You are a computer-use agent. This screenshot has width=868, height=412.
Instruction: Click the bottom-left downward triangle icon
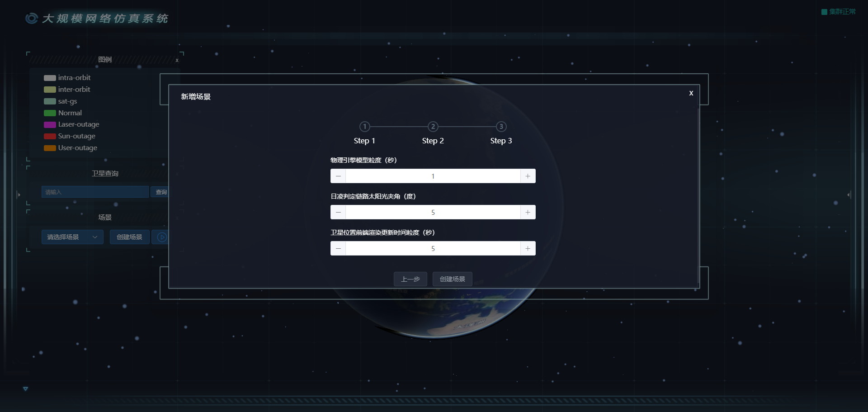pos(25,388)
